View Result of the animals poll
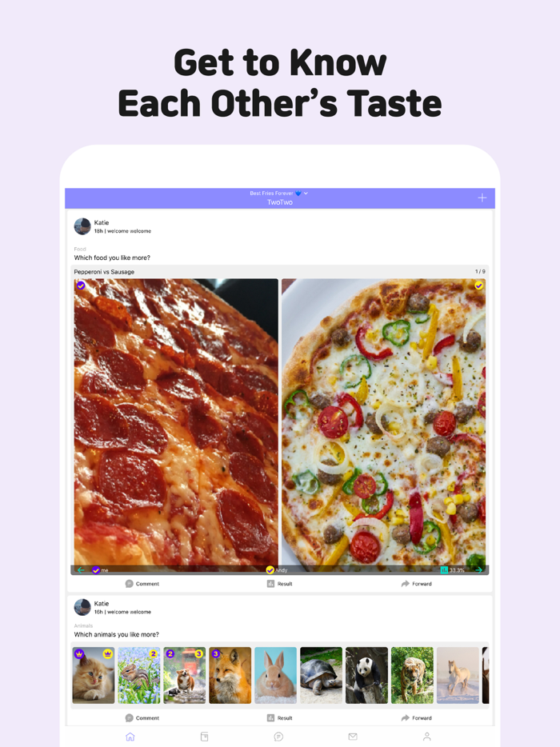 click(279, 718)
